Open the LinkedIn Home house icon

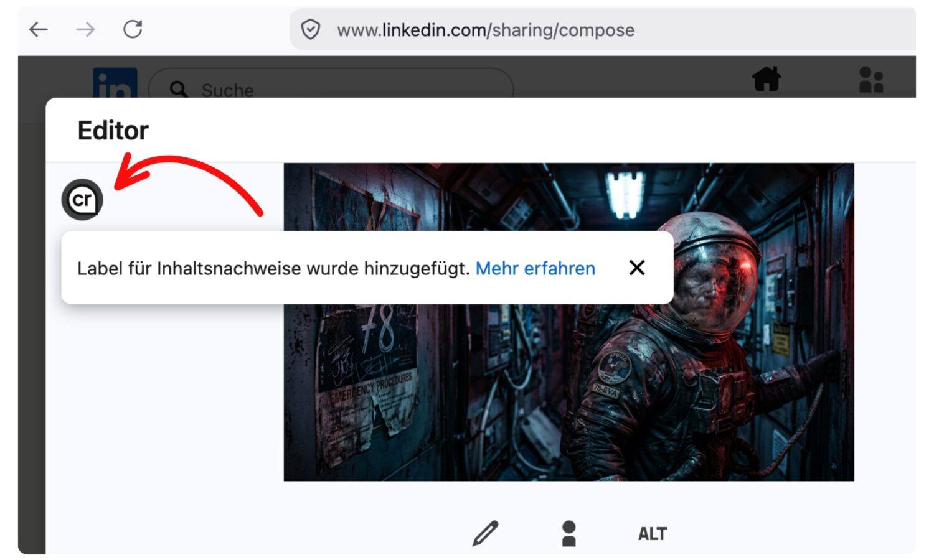click(x=767, y=79)
